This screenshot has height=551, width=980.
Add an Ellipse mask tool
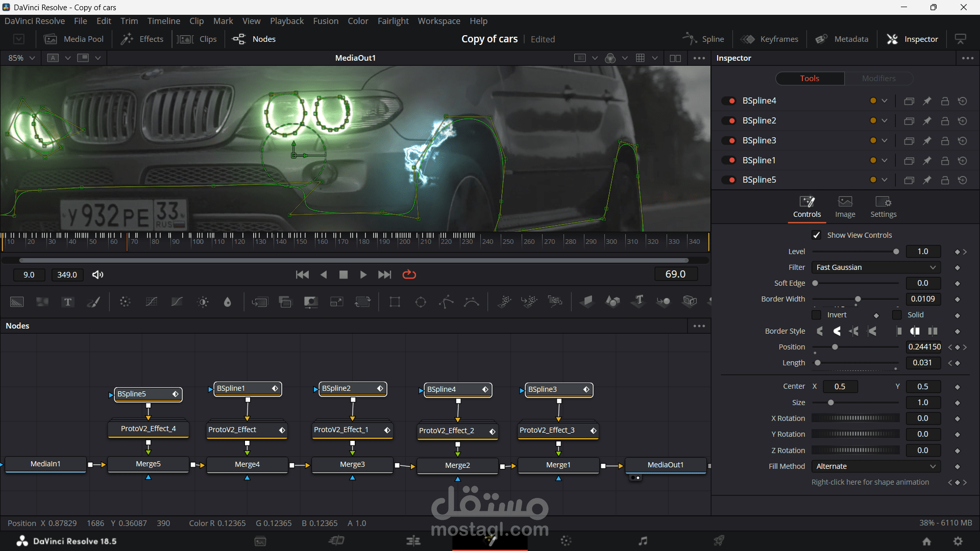coord(421,302)
